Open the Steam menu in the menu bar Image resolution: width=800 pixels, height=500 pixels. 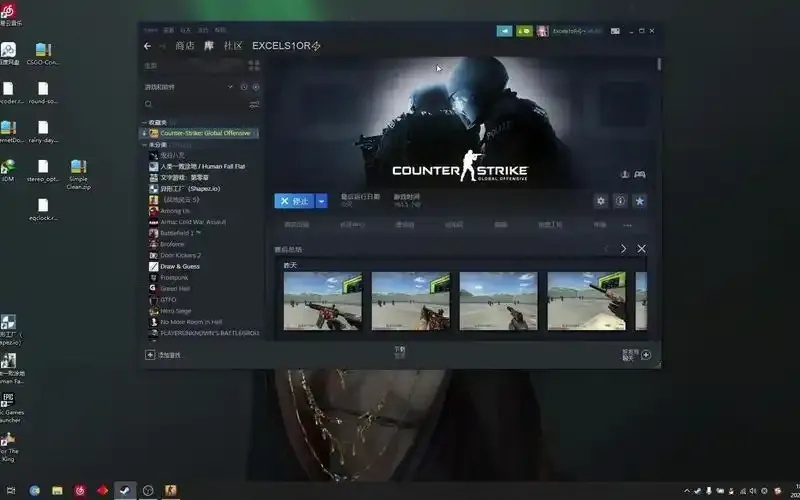click(x=151, y=30)
